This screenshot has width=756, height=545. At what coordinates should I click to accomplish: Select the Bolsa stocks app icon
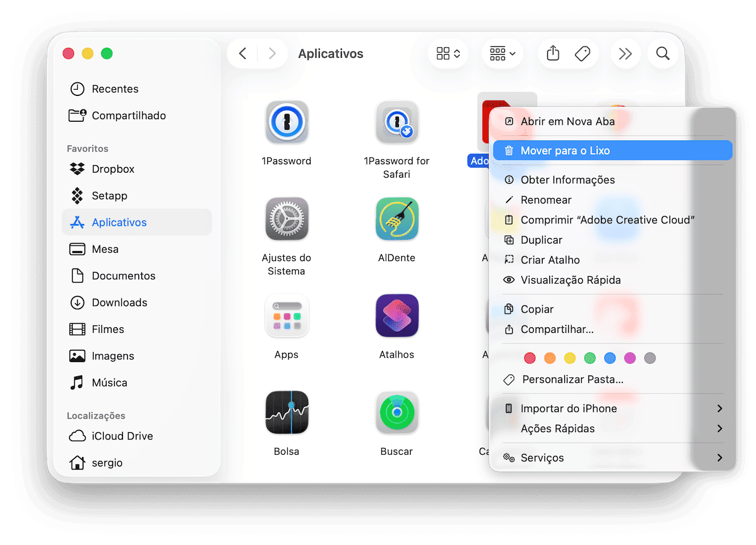tap(287, 412)
